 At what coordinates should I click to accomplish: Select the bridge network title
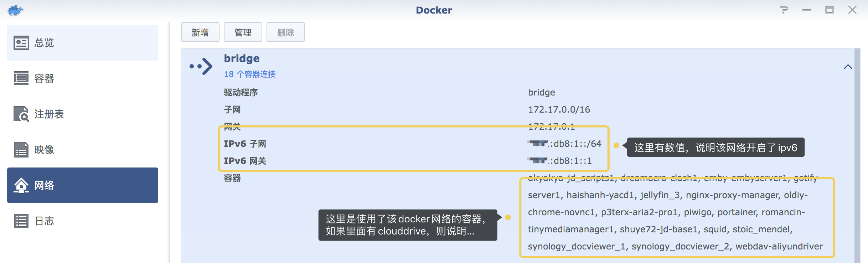[242, 58]
